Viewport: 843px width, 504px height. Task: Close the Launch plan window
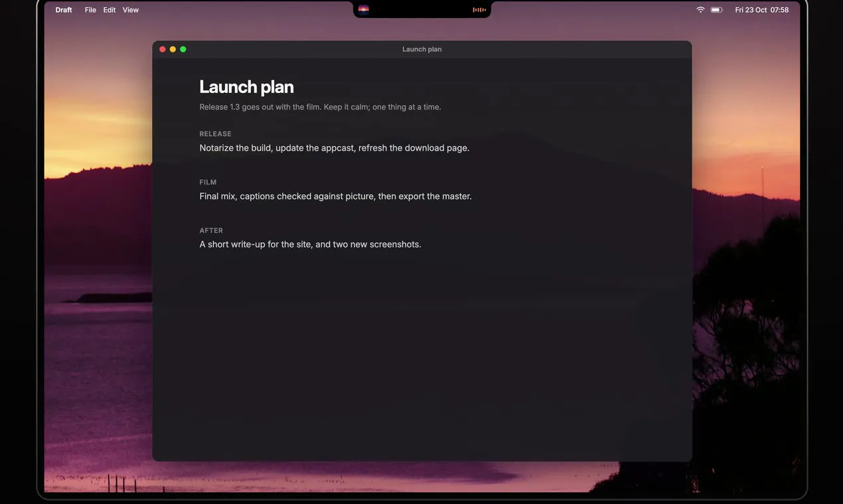point(163,49)
